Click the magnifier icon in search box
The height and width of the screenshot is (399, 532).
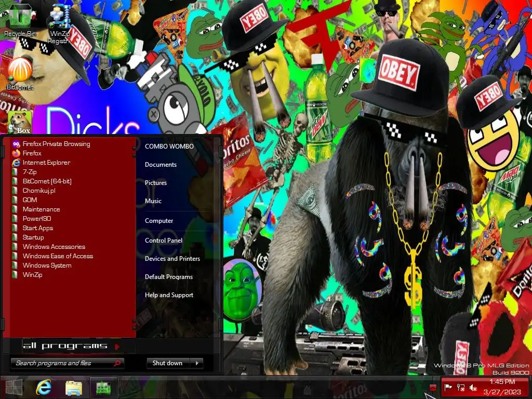pos(117,363)
